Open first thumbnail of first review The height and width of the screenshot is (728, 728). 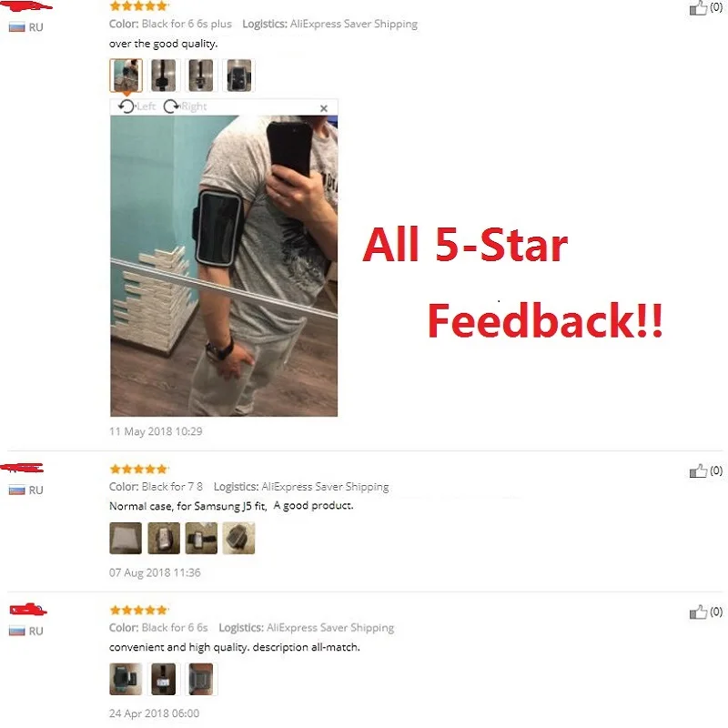coord(126,76)
